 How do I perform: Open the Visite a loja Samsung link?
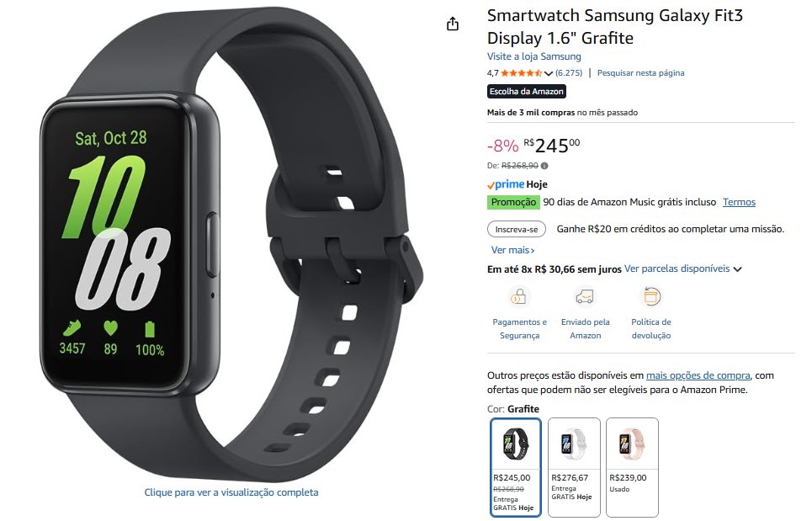pyautogui.click(x=534, y=56)
